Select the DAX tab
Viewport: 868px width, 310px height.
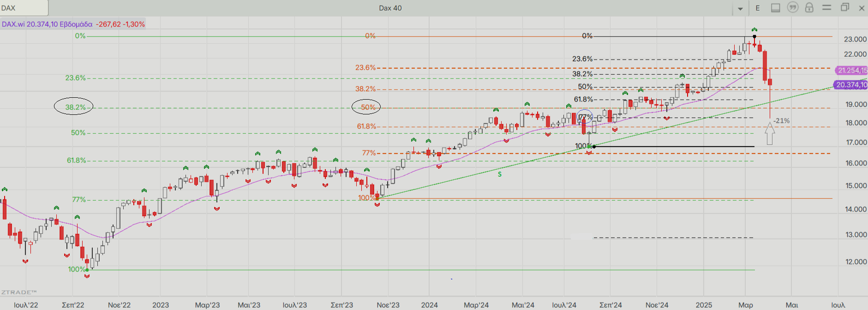[x=23, y=8]
